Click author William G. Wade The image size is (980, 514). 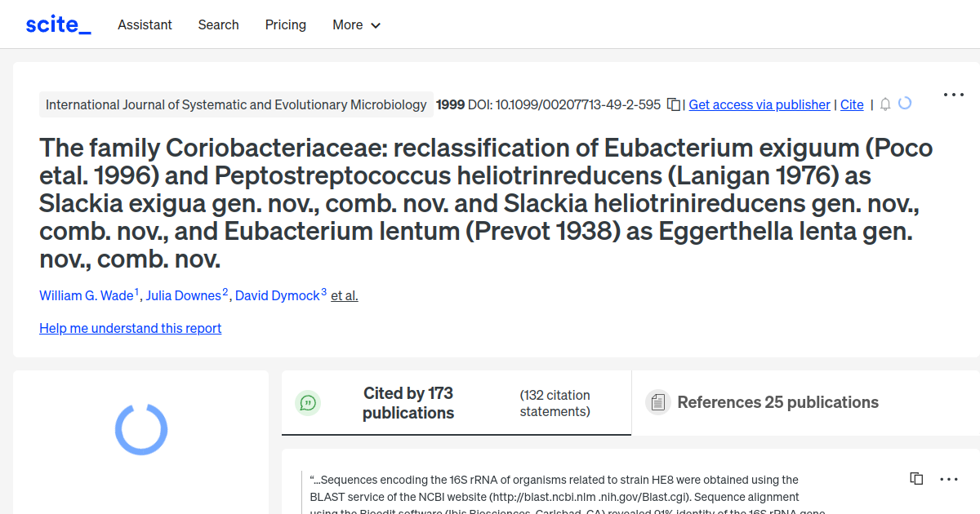[87, 295]
